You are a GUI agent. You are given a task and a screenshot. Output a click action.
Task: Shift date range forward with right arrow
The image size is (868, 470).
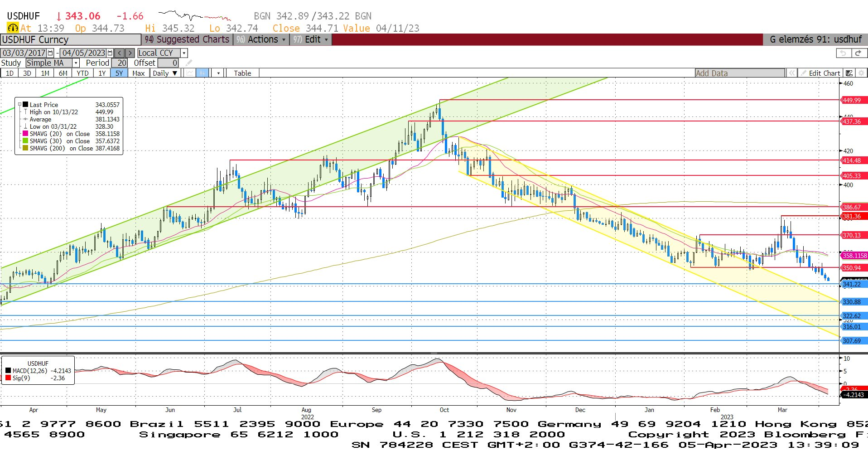pos(130,53)
